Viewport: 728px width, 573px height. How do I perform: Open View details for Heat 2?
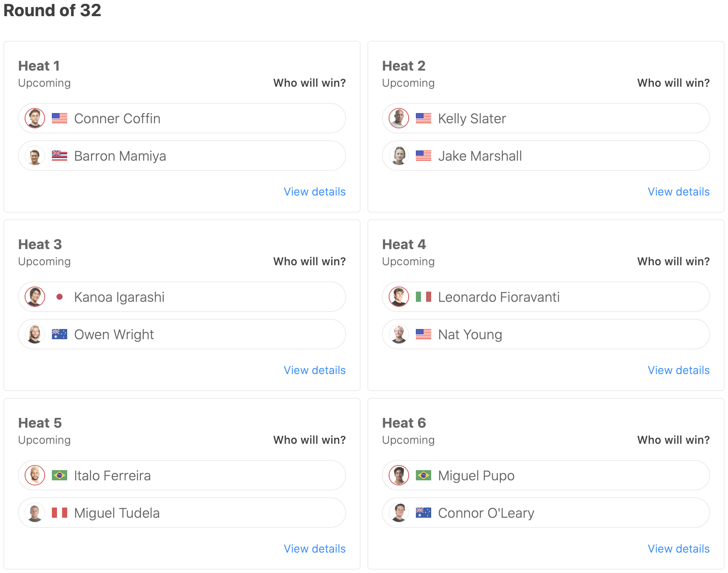679,192
